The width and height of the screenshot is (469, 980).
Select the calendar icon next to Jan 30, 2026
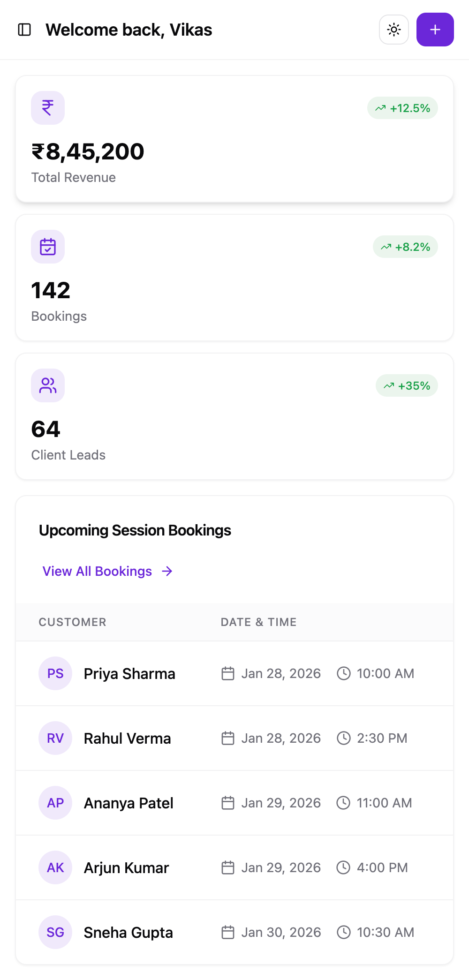point(228,932)
